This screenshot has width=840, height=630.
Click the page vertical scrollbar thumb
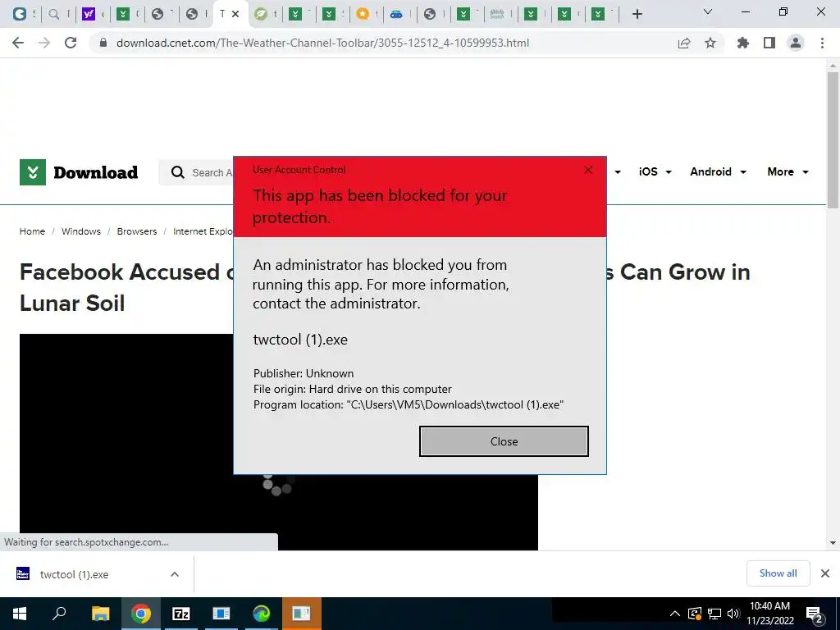tap(833, 139)
